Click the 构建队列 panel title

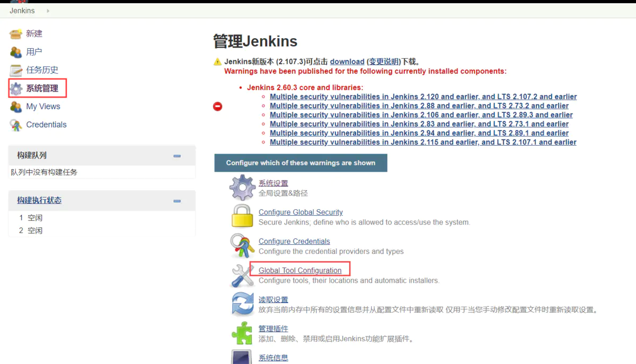click(x=32, y=155)
